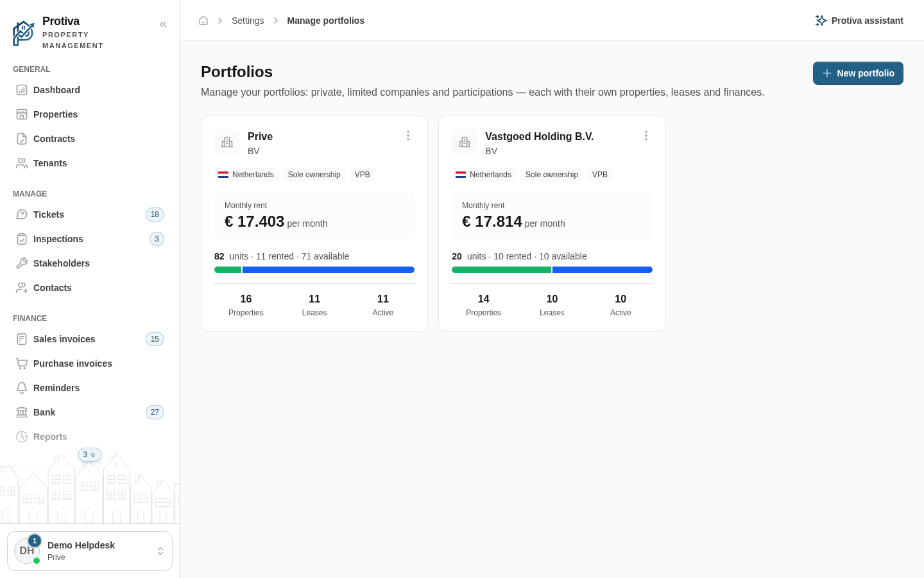Click the Reminders bell icon
The height and width of the screenshot is (578, 924).
click(x=22, y=388)
